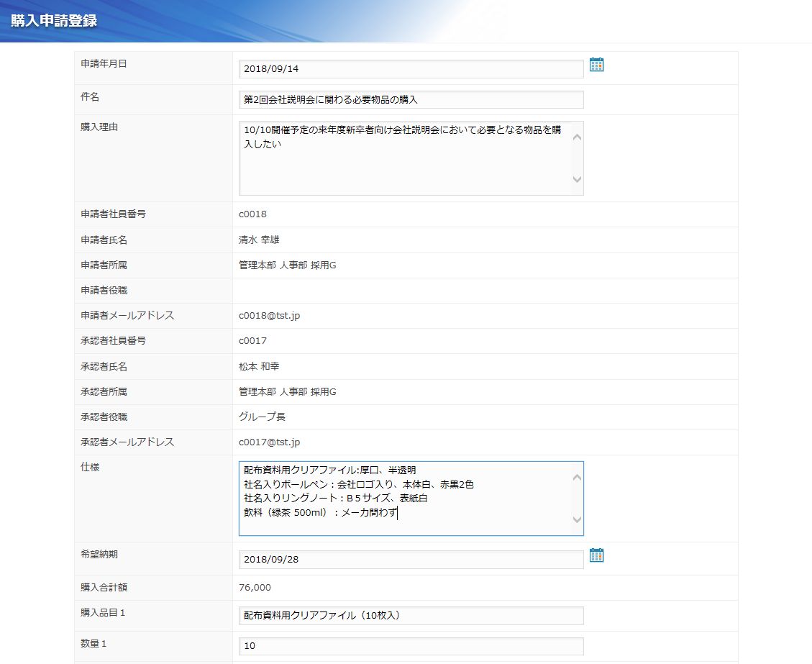Click the 申請年月日 date input field

click(x=411, y=69)
